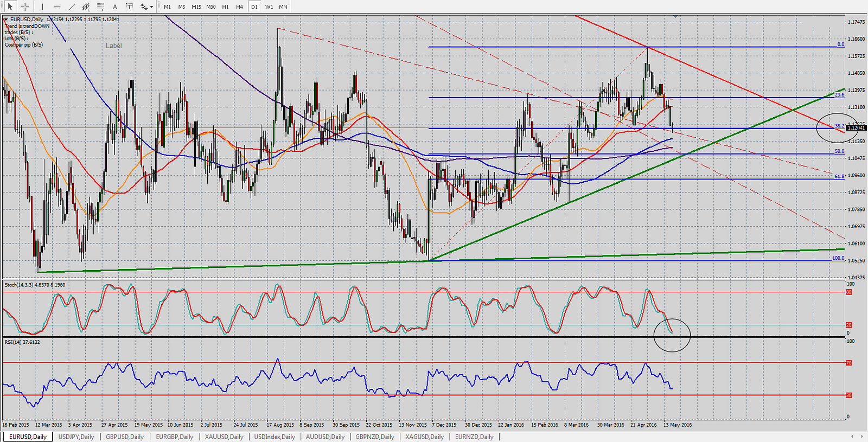
Task: Select the equidistant channel tool
Action: pyautogui.click(x=86, y=7)
